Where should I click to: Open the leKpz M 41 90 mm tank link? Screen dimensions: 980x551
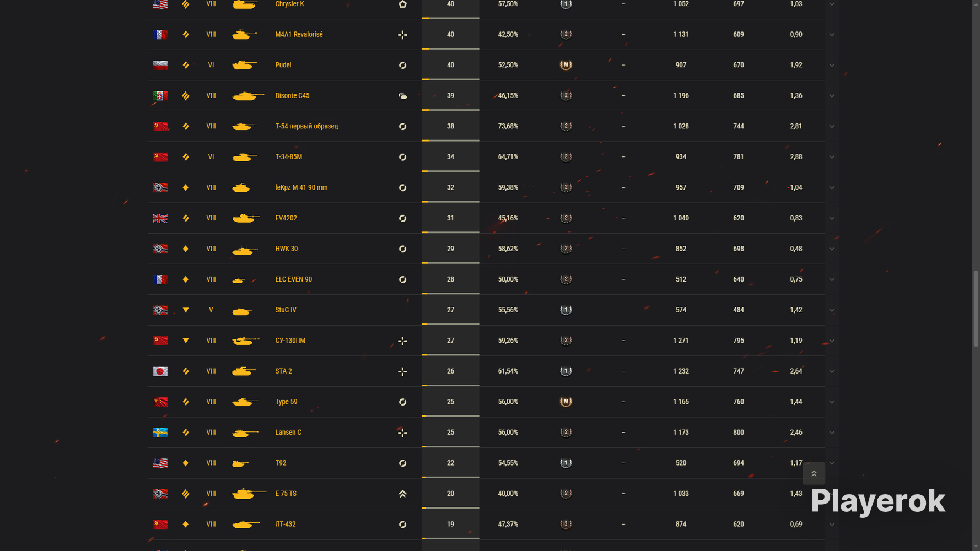click(301, 187)
